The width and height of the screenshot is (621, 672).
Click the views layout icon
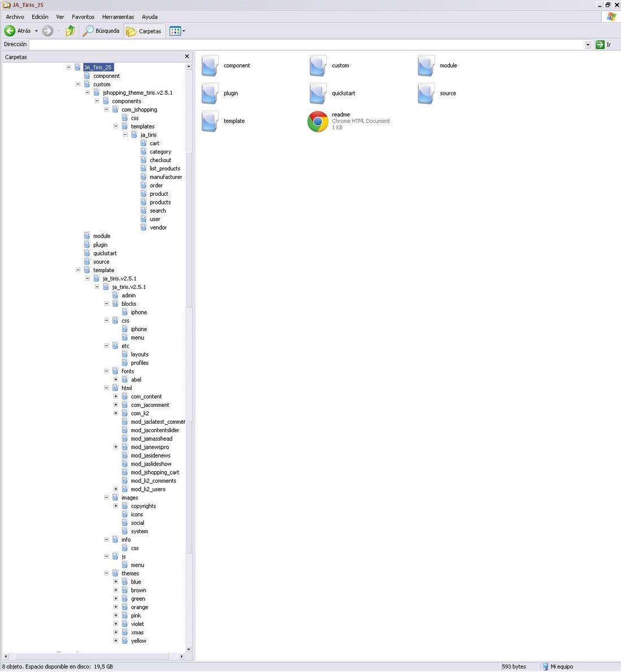(175, 31)
